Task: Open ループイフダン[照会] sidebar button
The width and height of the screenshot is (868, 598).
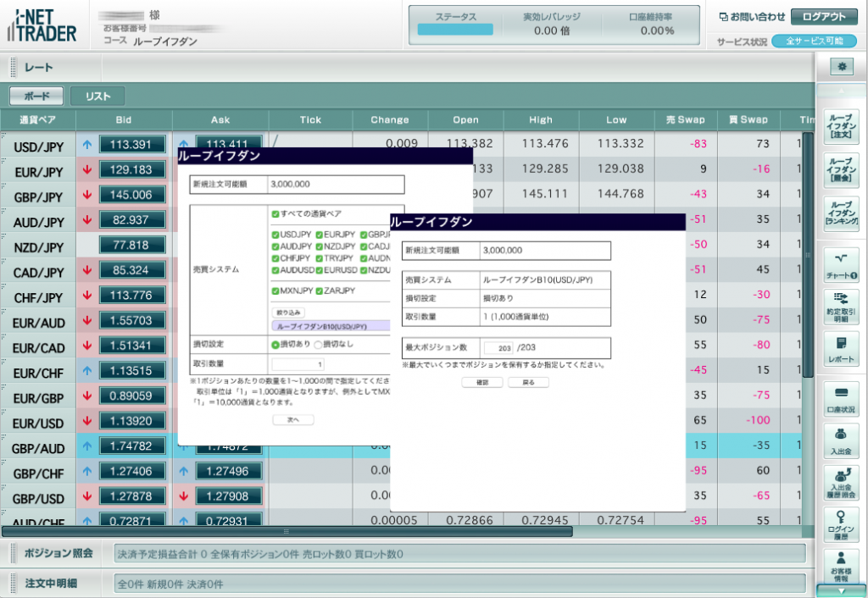Action: [841, 170]
